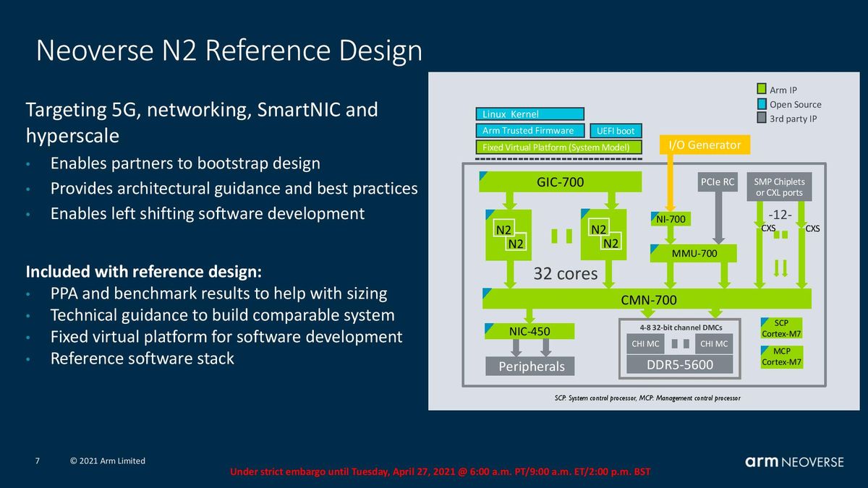Click the orange I/O Generator block
Screen dimensions: 868x488
click(705, 145)
